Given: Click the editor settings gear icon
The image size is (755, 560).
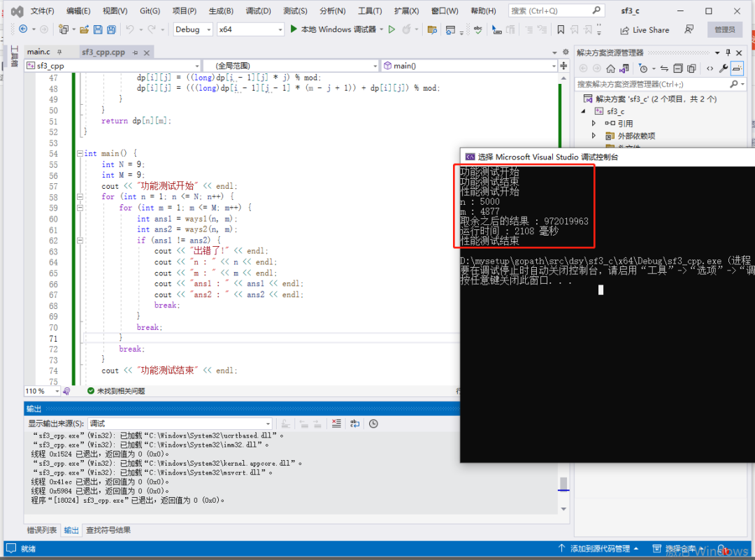Looking at the screenshot, I should (566, 52).
